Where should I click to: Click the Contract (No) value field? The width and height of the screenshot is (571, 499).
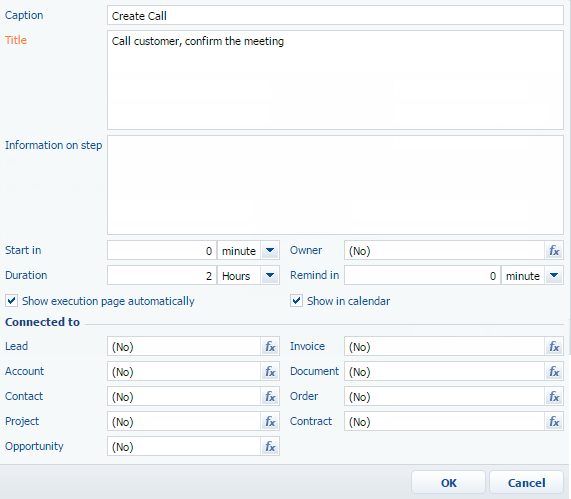coord(444,421)
